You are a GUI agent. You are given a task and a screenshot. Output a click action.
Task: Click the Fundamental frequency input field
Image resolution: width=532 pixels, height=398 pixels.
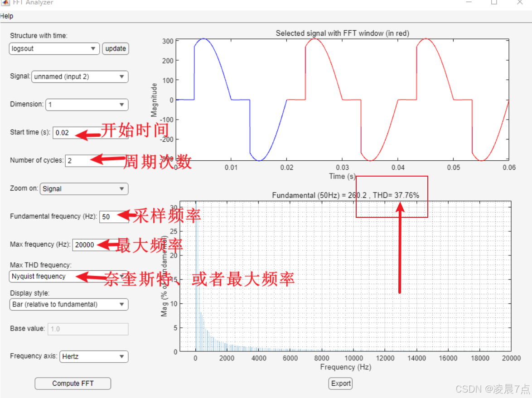pos(114,216)
